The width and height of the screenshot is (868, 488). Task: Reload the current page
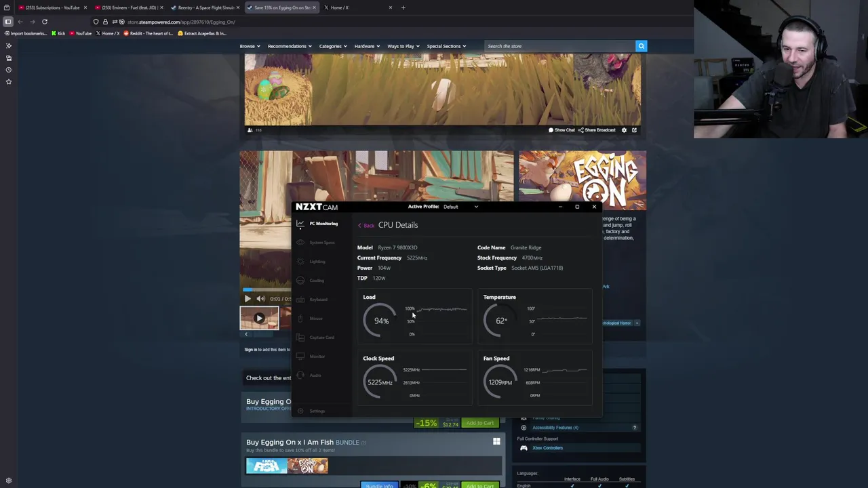click(x=45, y=22)
